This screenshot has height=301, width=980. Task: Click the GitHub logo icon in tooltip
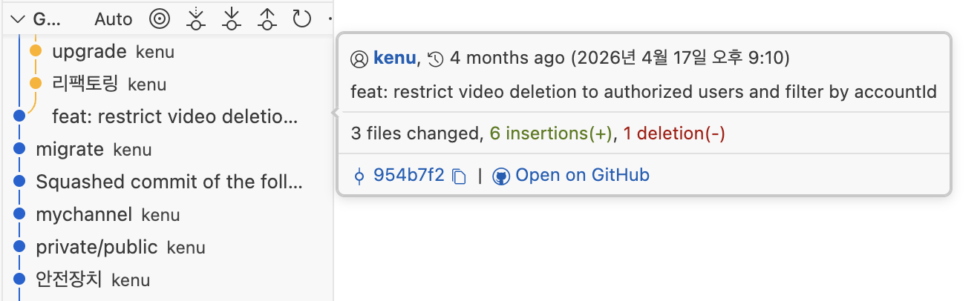point(501,176)
